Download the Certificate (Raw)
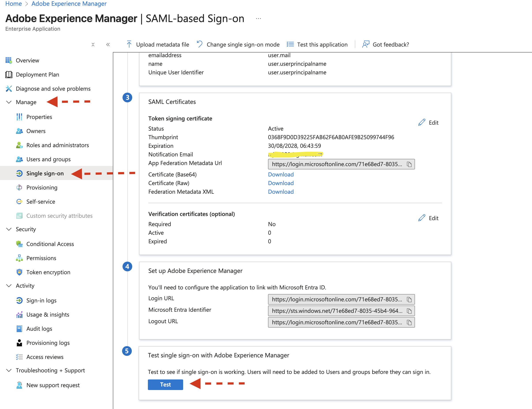The image size is (532, 409). [x=281, y=183]
